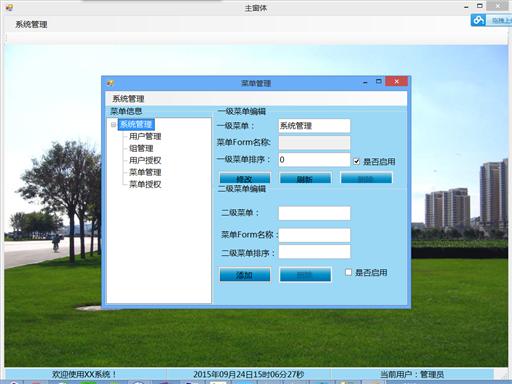Select 系统管理 root node in menu tree
Viewport: 512px width, 384px height.
pos(136,125)
